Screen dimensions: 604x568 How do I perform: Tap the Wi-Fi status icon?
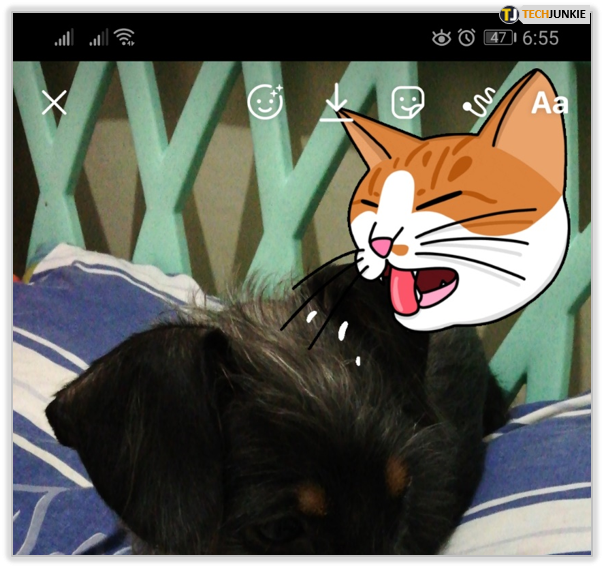(124, 37)
